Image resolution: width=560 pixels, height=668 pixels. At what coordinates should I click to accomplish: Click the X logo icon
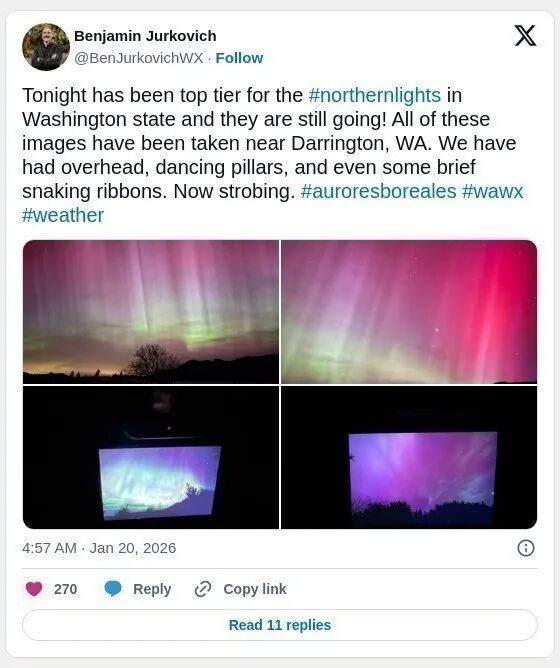click(525, 35)
